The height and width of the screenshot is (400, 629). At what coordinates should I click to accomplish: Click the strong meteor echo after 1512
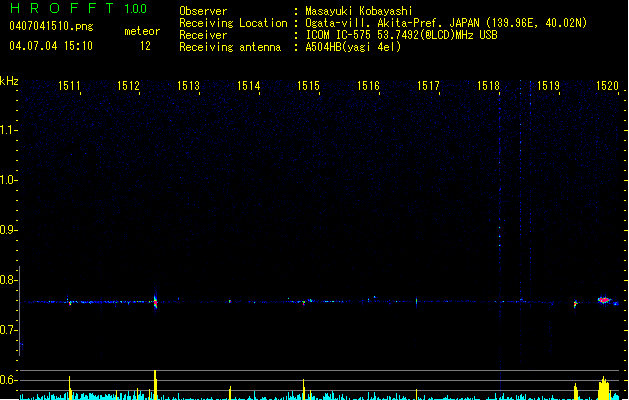click(155, 301)
